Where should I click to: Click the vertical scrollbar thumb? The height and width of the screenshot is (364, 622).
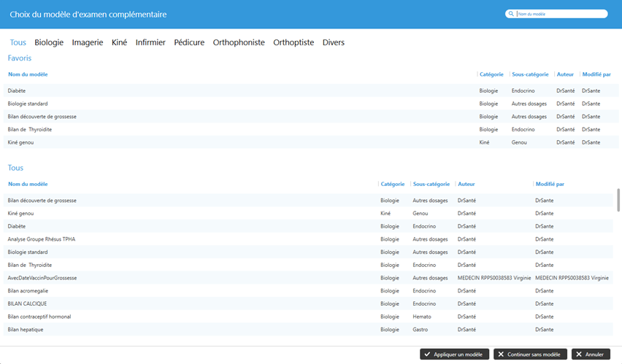point(618,200)
